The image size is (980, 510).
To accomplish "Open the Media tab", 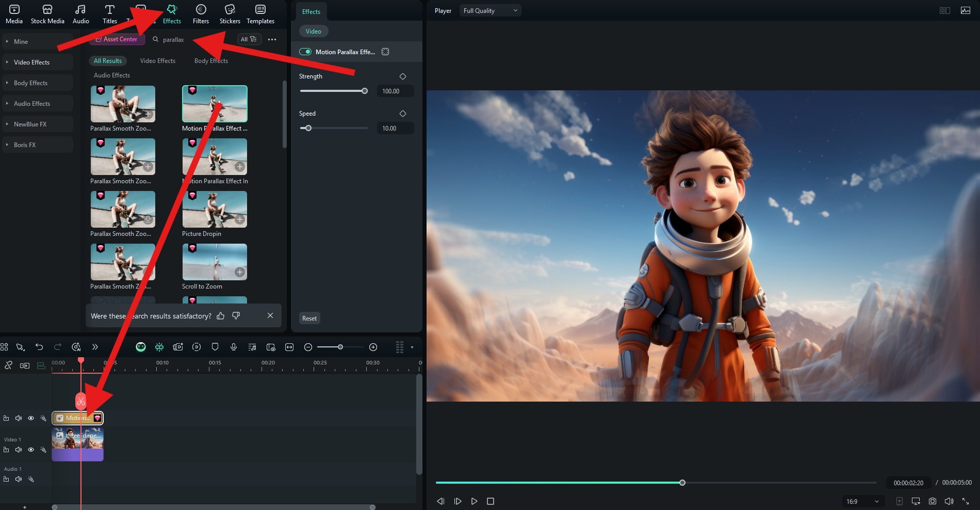I will coord(14,14).
